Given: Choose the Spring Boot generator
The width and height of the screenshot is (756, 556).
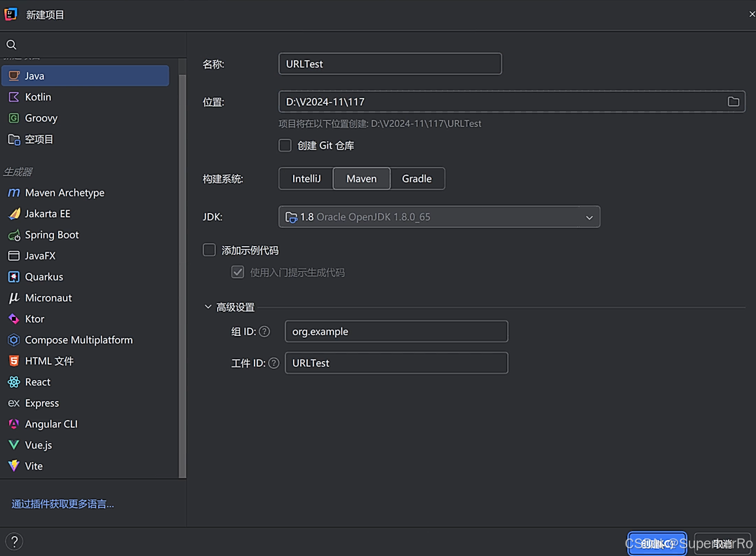Looking at the screenshot, I should tap(86, 235).
